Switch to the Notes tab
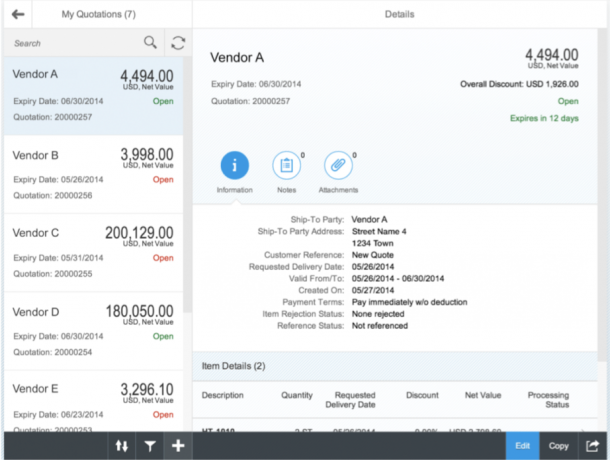The width and height of the screenshot is (610, 460). 286,166
